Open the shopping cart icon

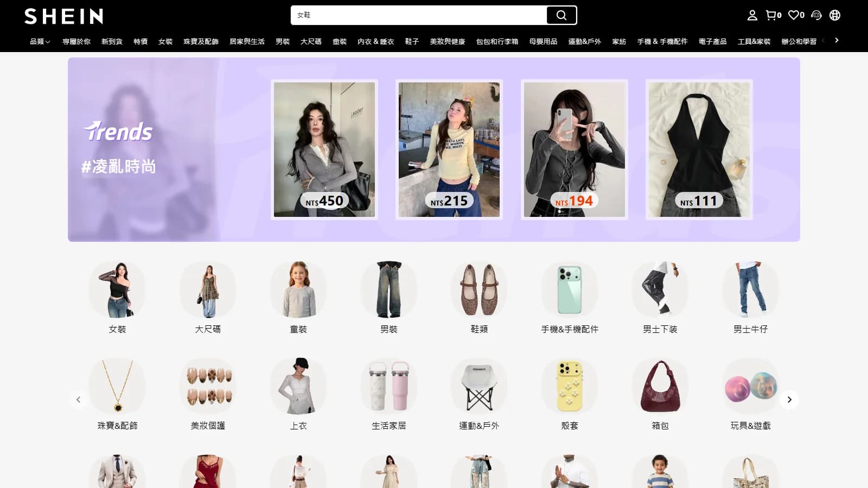773,15
